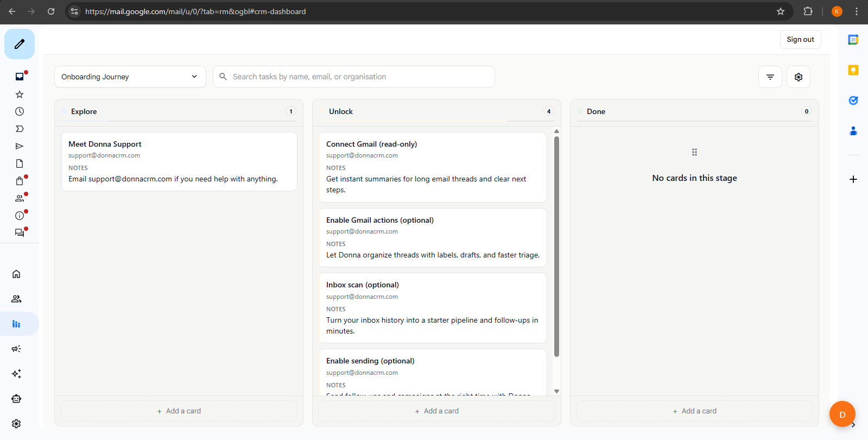Go to the home icon in sidebar
Image resolution: width=868 pixels, height=440 pixels.
pyautogui.click(x=16, y=274)
